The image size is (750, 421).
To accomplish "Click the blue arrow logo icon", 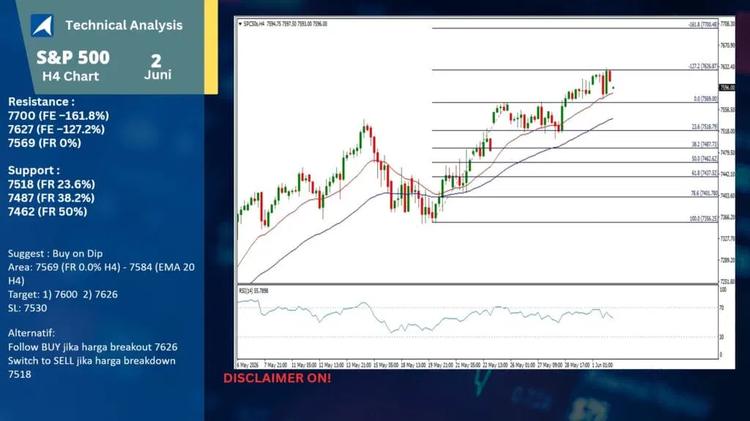I will click(x=42, y=25).
